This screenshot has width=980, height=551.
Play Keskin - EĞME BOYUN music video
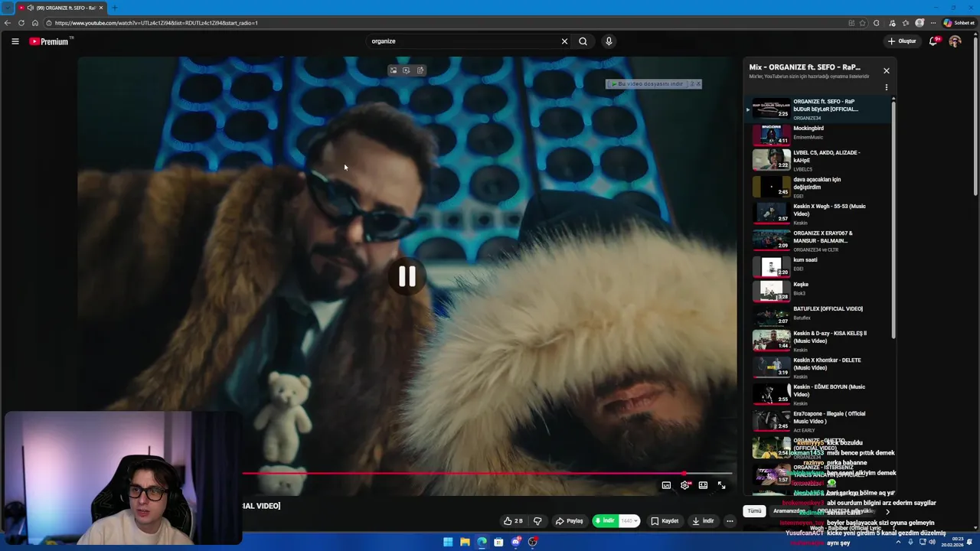click(x=819, y=395)
